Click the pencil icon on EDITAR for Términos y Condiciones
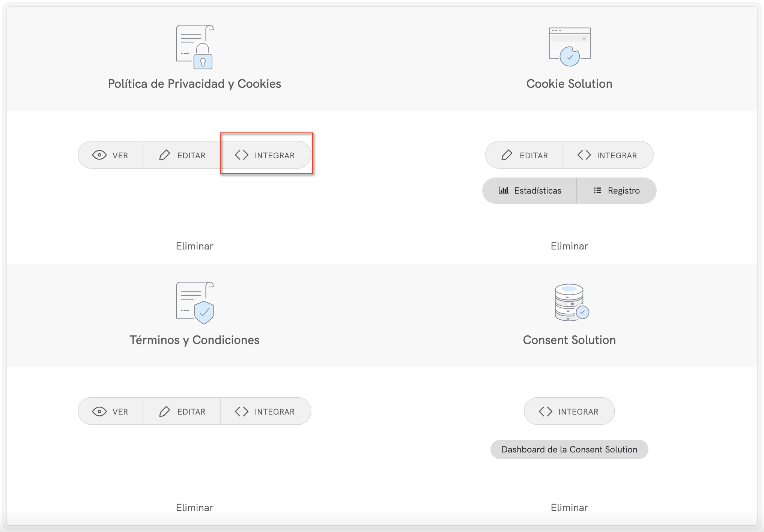The width and height of the screenshot is (764, 532). pyautogui.click(x=164, y=411)
